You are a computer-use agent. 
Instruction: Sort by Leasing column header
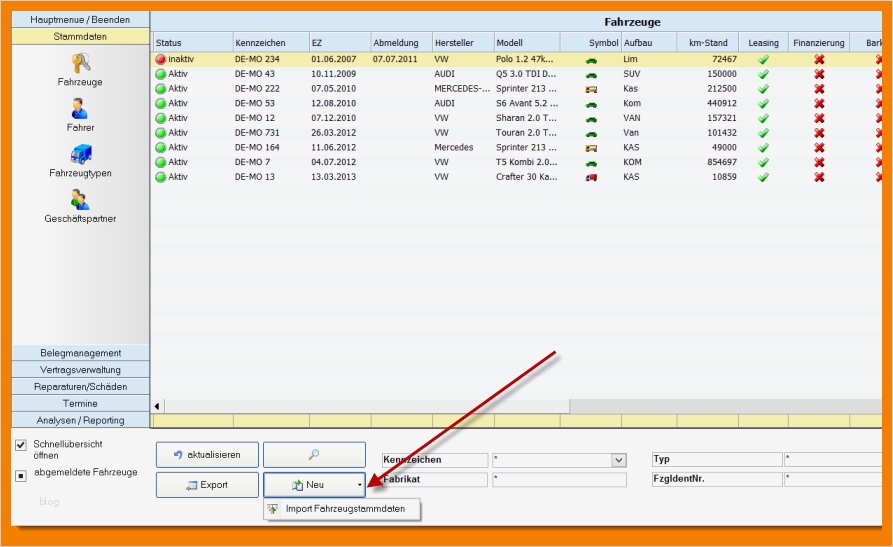pyautogui.click(x=763, y=43)
